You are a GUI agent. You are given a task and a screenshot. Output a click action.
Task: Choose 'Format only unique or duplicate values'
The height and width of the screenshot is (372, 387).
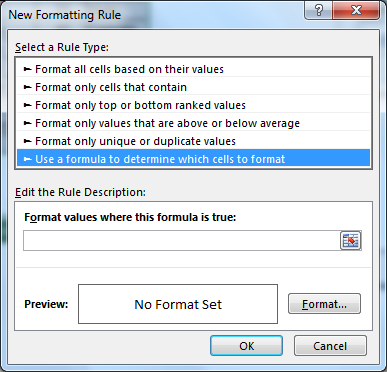click(x=193, y=141)
